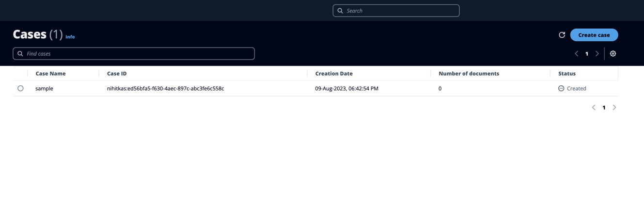This screenshot has height=208, width=644.
Task: Select page 1 in bottom pagination
Action: pyautogui.click(x=604, y=108)
